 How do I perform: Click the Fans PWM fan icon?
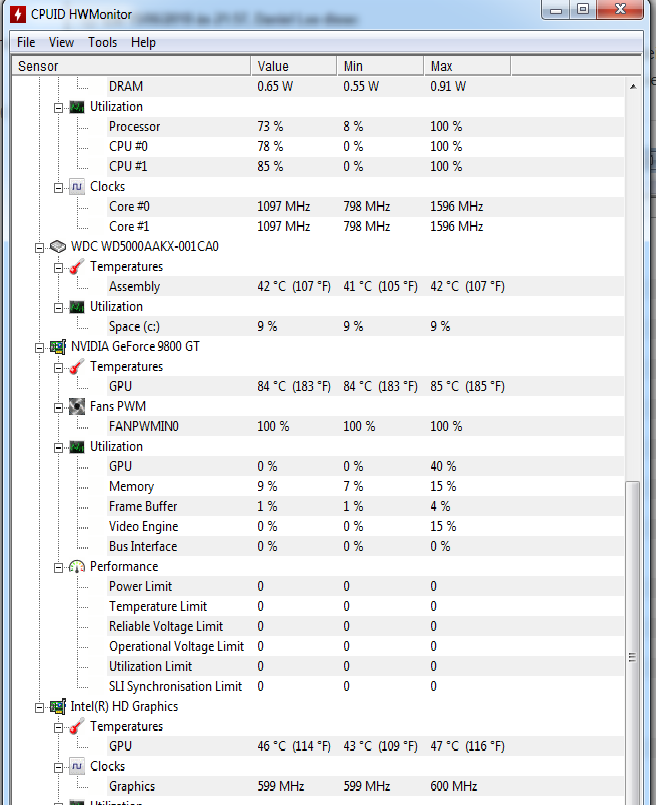pos(77,407)
